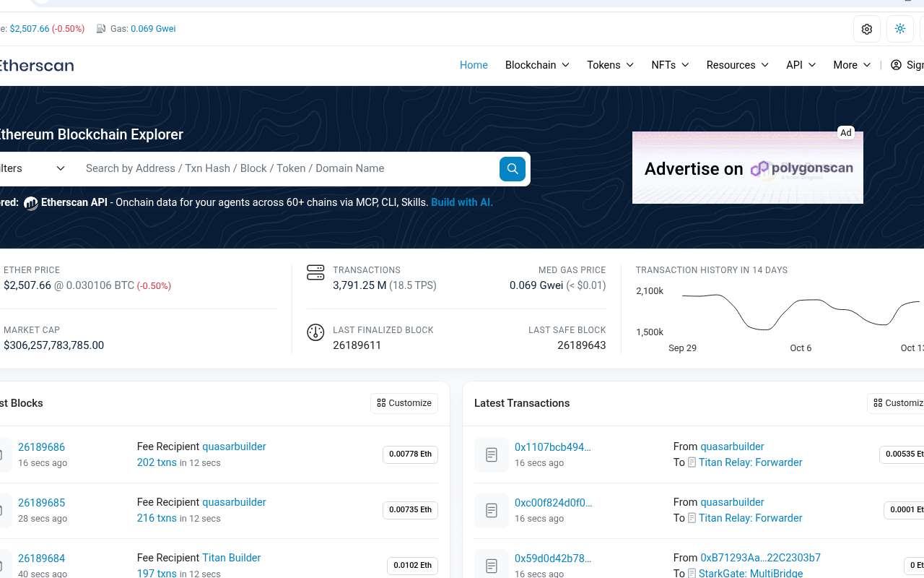The image size is (924, 578).
Task: Expand the API menu
Action: click(801, 65)
